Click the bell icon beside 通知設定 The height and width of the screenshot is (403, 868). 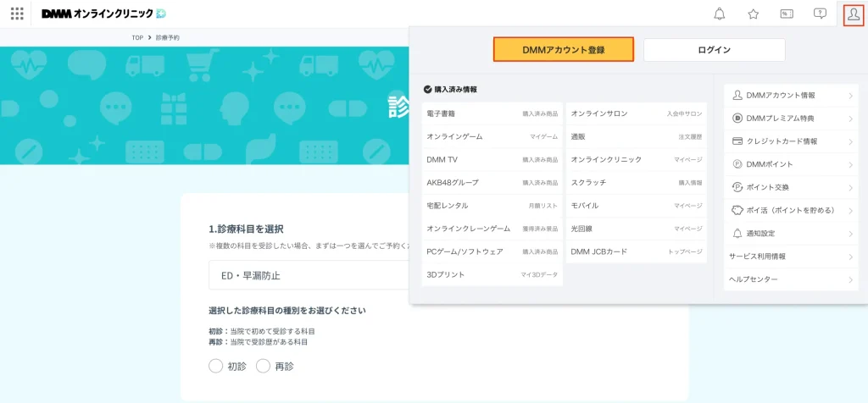click(x=737, y=234)
